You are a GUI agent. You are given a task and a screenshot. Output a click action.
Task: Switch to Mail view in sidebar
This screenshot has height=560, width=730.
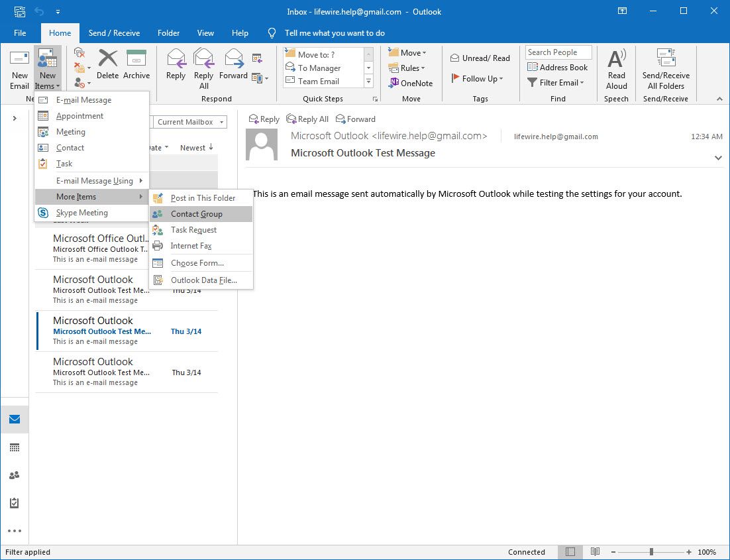click(x=15, y=420)
